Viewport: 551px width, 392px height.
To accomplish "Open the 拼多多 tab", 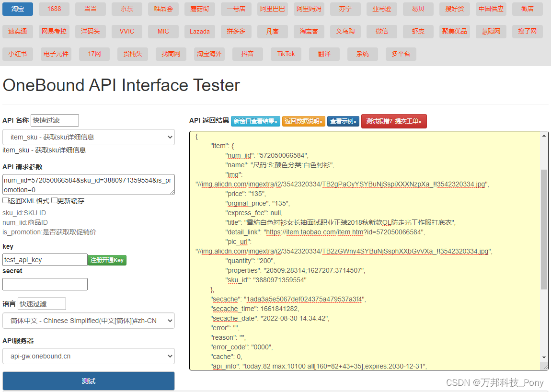I will coord(236,31).
